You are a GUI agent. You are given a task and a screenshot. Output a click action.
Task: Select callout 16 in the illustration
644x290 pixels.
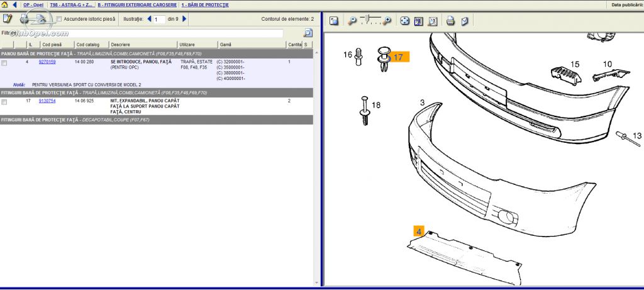pos(347,55)
